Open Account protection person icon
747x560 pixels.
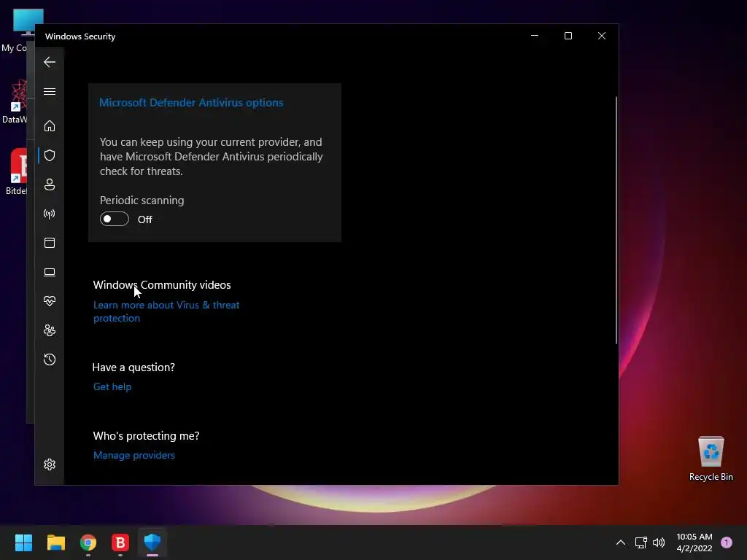click(50, 184)
